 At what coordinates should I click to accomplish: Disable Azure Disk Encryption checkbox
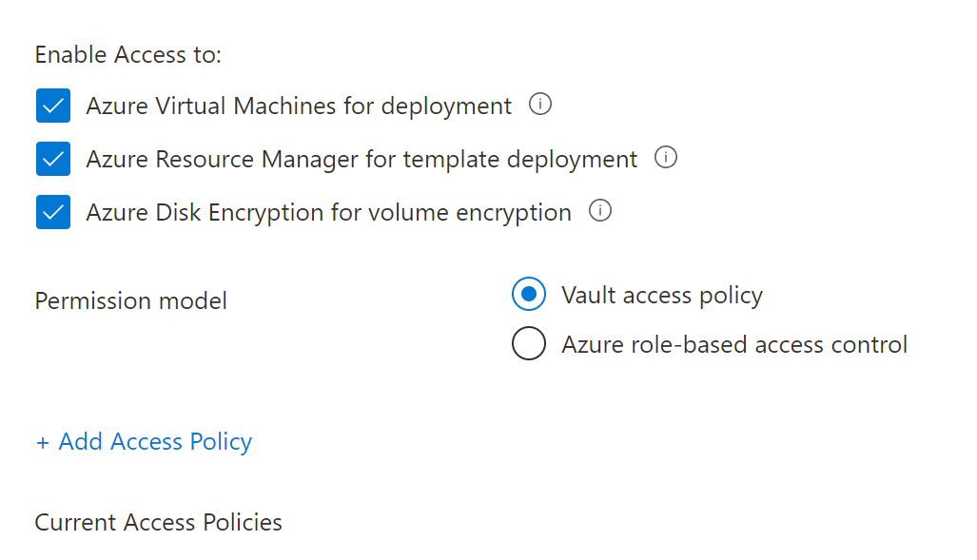(53, 212)
